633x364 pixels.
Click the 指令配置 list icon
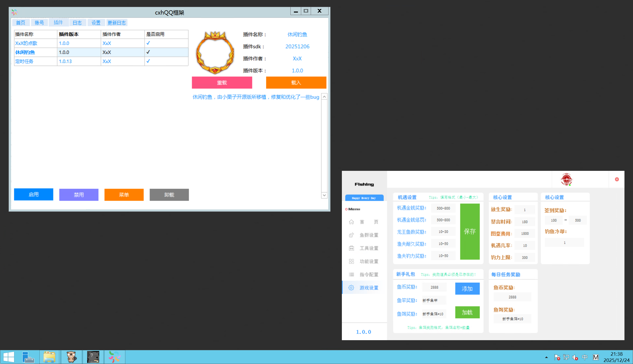[351, 275]
